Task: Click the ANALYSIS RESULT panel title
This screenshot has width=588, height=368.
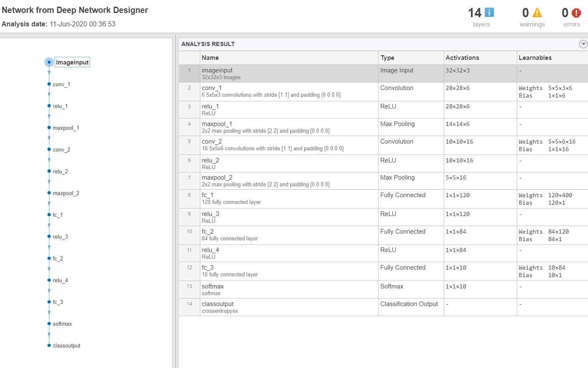Action: click(x=208, y=44)
